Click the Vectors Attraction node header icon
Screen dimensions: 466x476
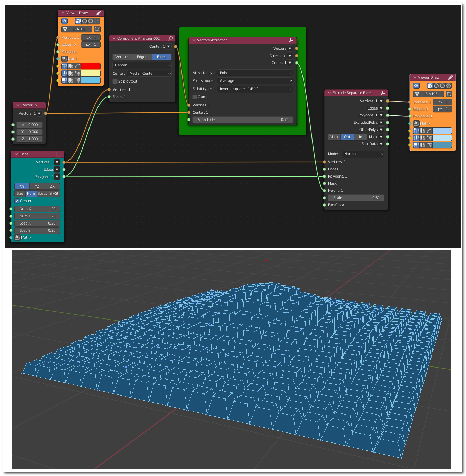291,40
